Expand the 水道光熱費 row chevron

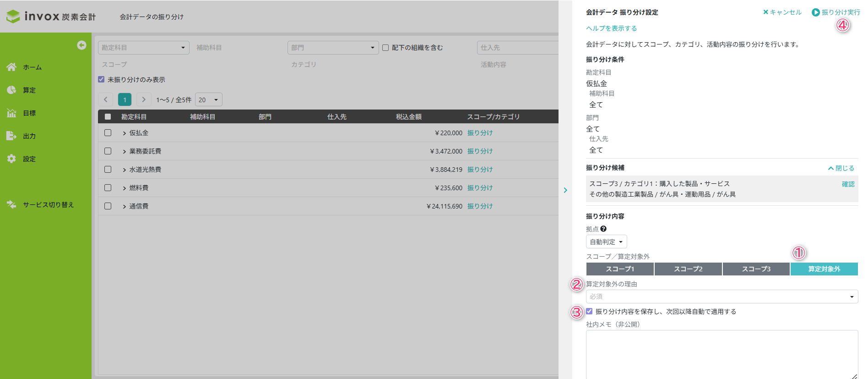(x=124, y=170)
